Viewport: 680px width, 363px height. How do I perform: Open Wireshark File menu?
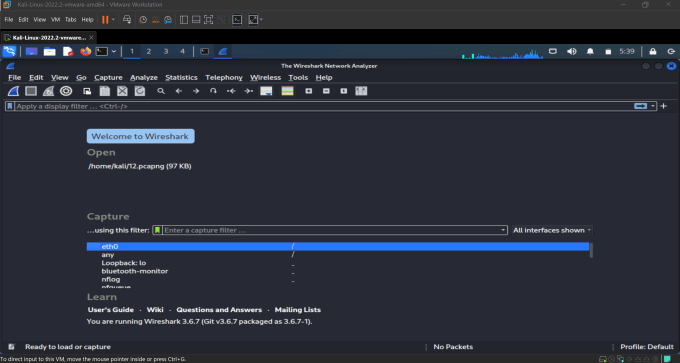(14, 78)
